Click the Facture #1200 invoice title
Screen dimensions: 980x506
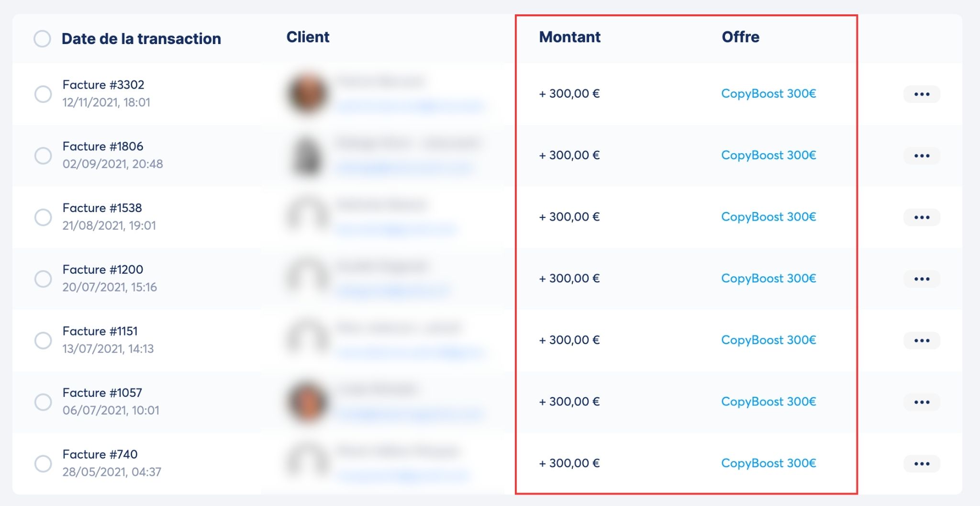pos(103,270)
